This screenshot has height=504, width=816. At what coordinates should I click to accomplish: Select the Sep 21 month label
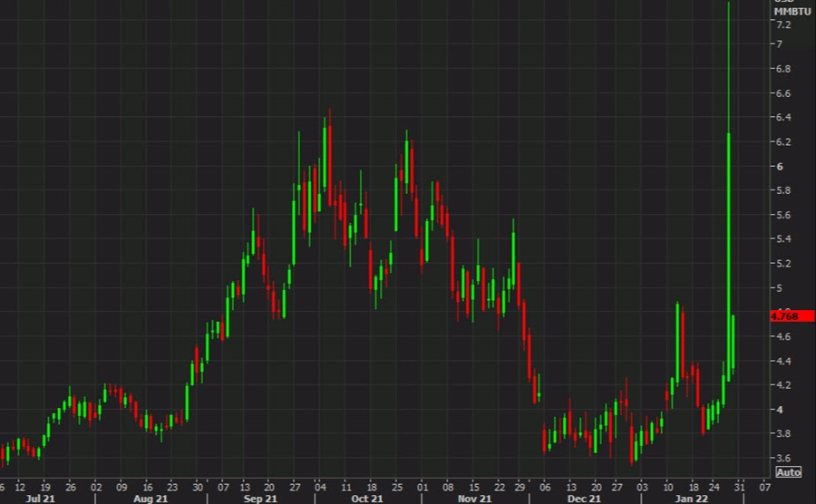[261, 498]
